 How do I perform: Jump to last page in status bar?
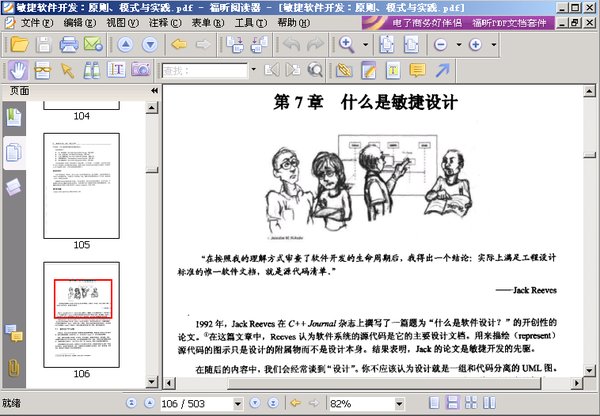273,403
